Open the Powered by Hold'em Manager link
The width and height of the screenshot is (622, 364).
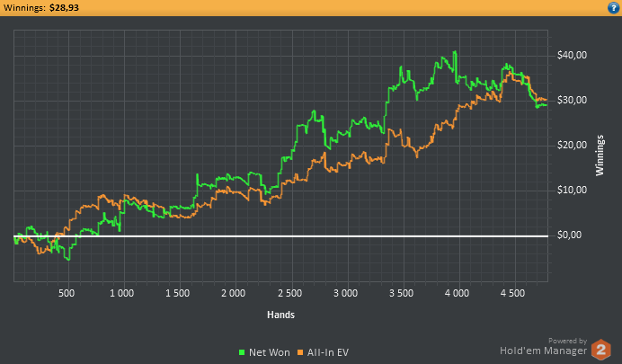click(544, 347)
